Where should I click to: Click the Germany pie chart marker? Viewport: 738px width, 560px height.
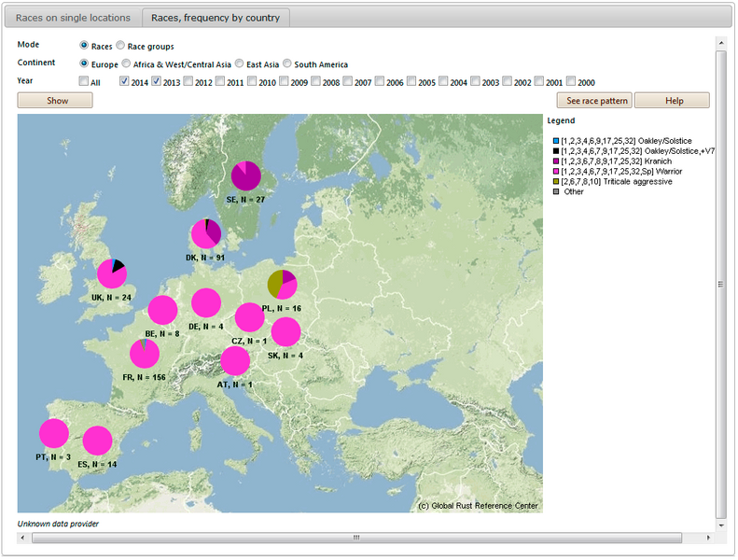[x=205, y=303]
